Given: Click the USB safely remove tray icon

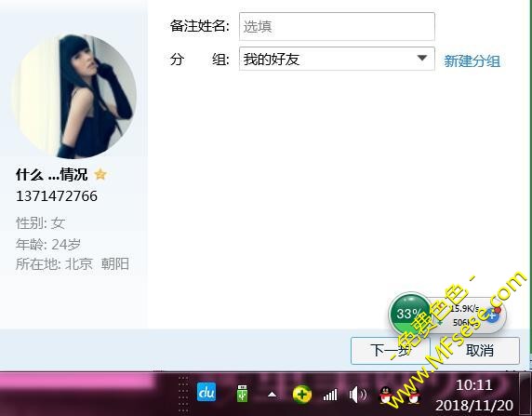Looking at the screenshot, I should tap(242, 394).
